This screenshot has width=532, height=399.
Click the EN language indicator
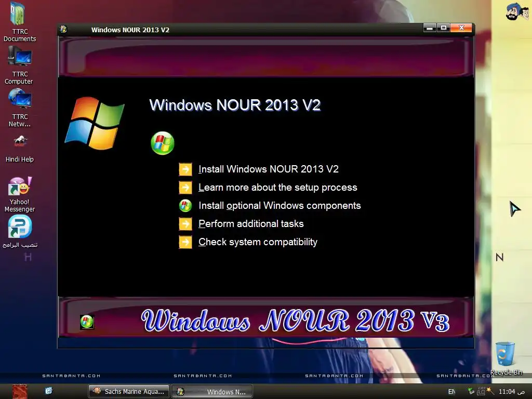click(451, 392)
